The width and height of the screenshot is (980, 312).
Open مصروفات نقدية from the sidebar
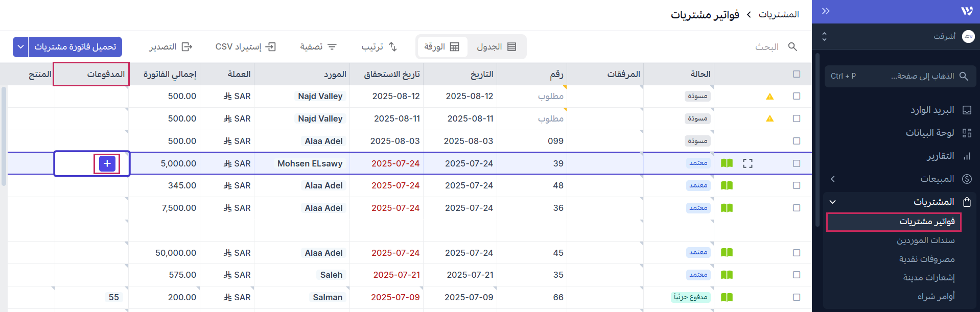pyautogui.click(x=926, y=259)
